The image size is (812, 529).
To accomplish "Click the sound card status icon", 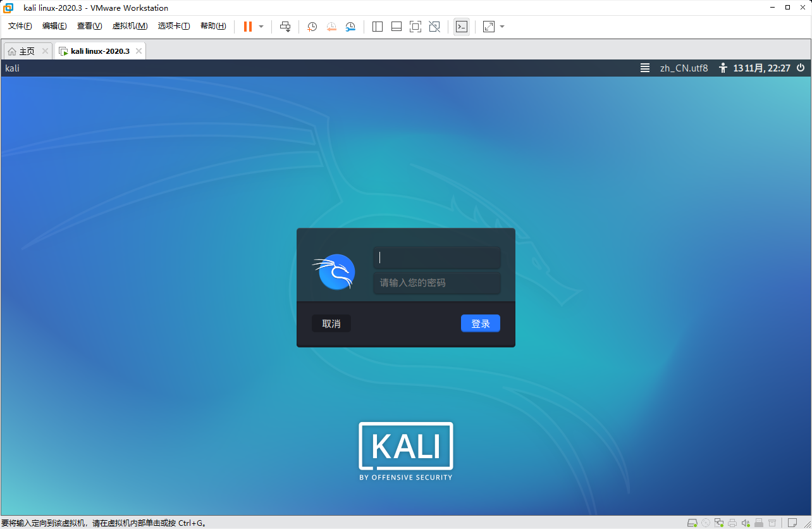I will (x=746, y=523).
